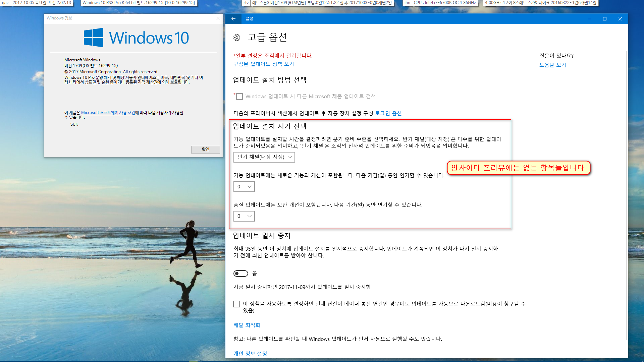This screenshot has width=644, height=362.
Task: Maximize the 설정 window
Action: click(605, 19)
